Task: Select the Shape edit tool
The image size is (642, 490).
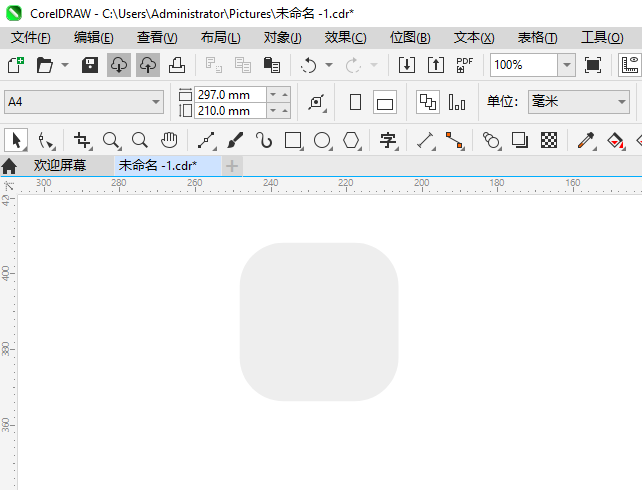Action: [x=45, y=140]
